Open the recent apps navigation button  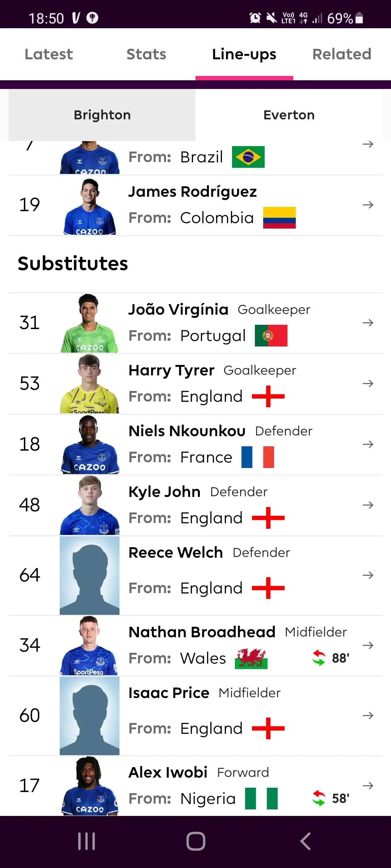87,841
